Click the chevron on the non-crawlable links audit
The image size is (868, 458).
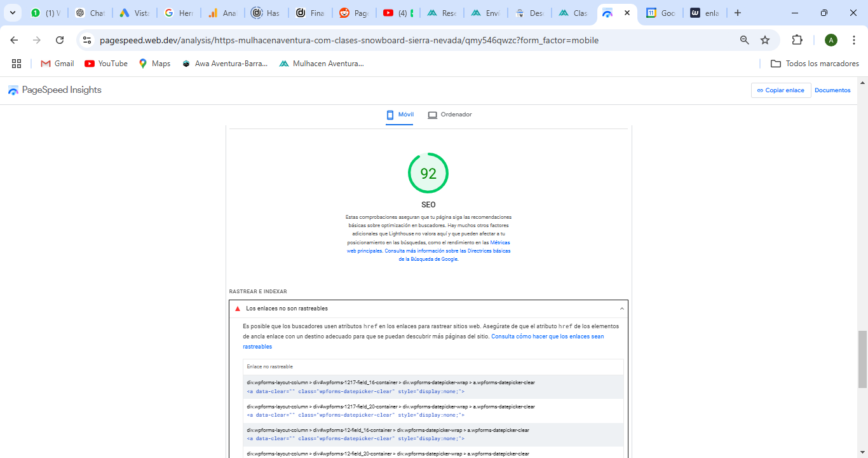pos(621,309)
